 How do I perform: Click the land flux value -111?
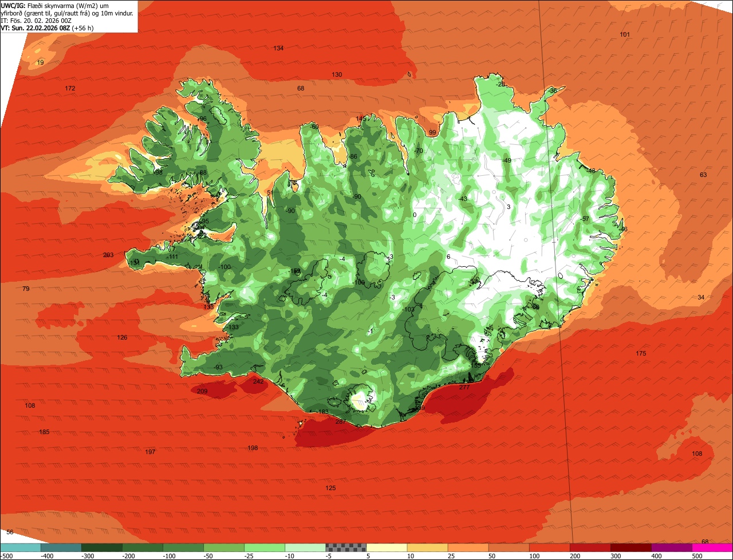172,257
